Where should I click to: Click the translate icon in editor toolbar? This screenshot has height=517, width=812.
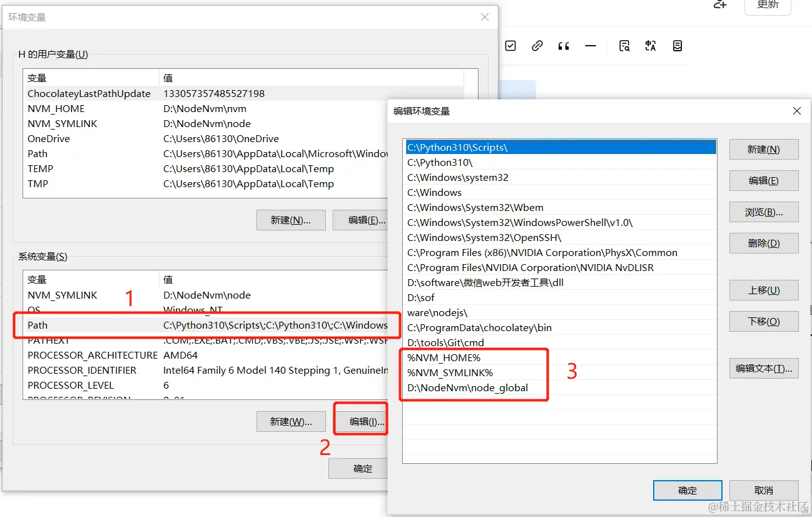click(x=651, y=46)
